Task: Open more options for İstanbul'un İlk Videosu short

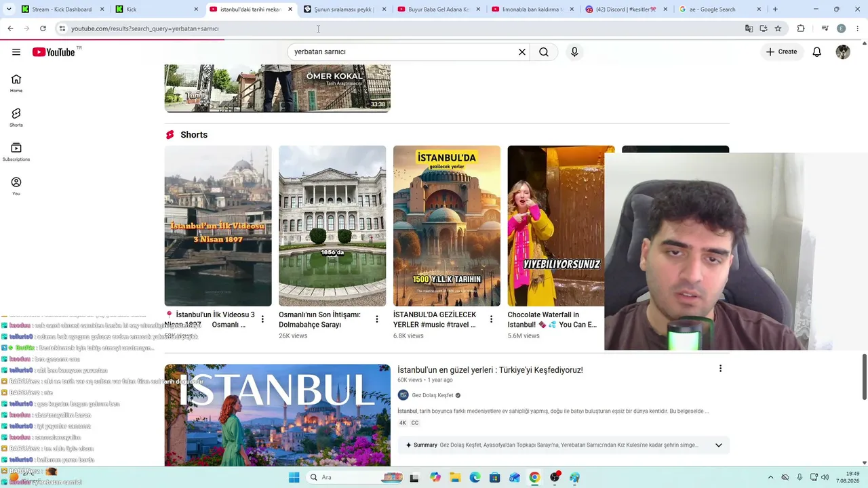Action: click(x=262, y=319)
